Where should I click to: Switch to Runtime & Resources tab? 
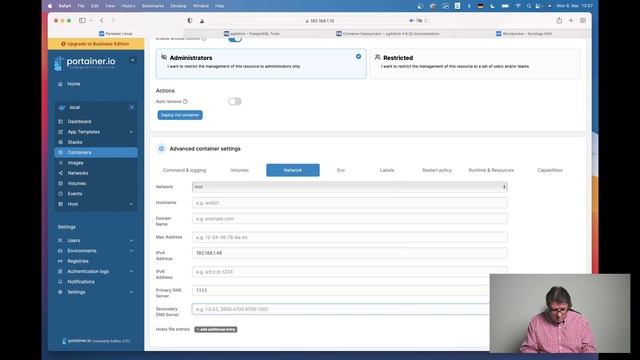point(491,170)
